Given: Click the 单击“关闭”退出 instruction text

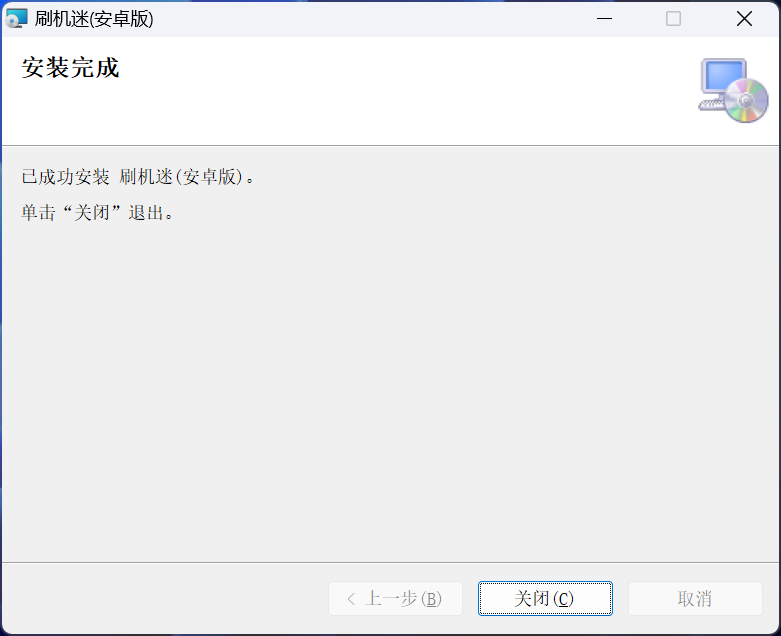Looking at the screenshot, I should (98, 213).
